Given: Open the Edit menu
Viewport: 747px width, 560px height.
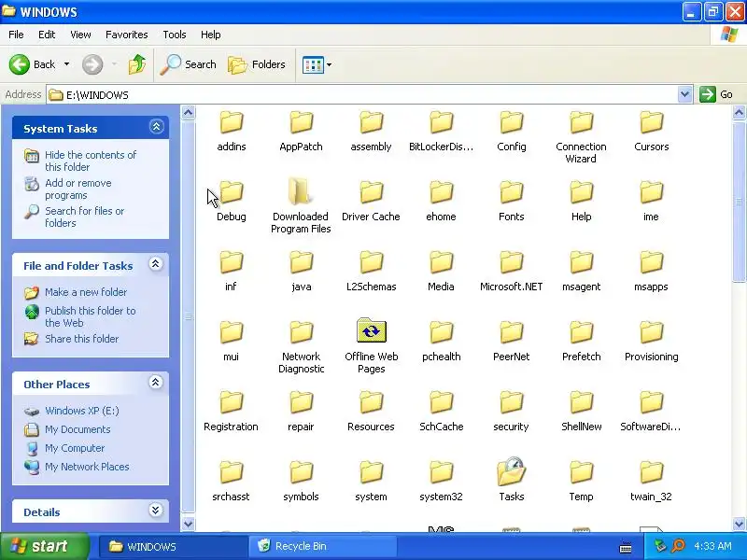Looking at the screenshot, I should 47,35.
